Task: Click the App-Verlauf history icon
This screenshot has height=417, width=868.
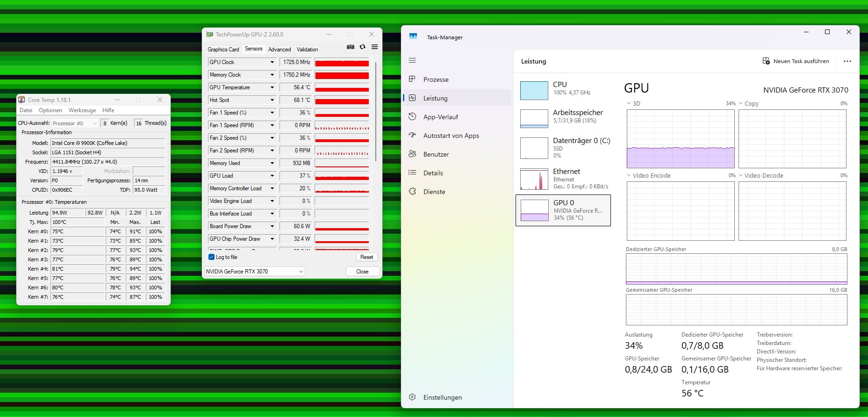Action: point(412,116)
